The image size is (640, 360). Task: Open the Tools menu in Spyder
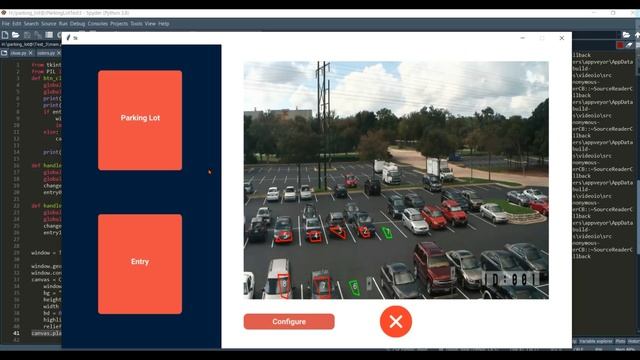click(x=136, y=24)
